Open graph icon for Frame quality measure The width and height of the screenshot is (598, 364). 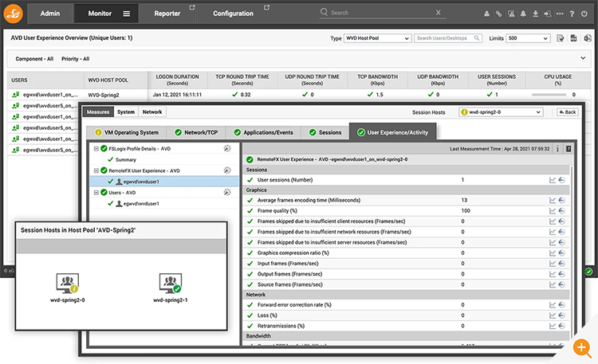[553, 211]
